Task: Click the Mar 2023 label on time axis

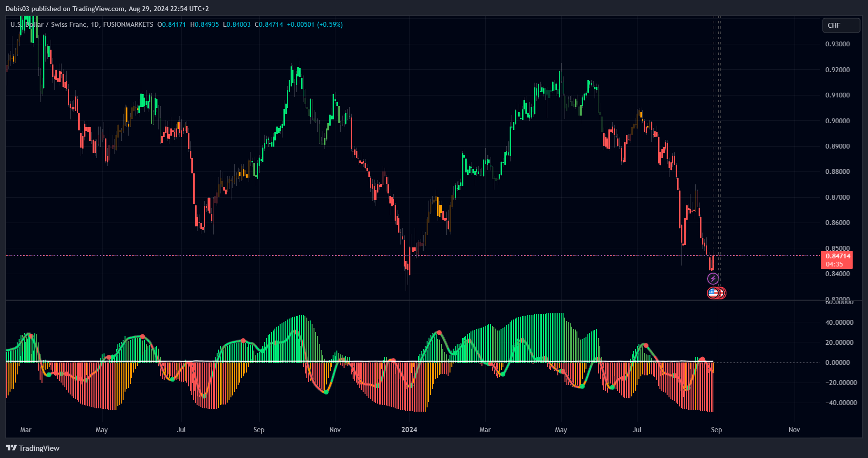Action: coord(26,430)
